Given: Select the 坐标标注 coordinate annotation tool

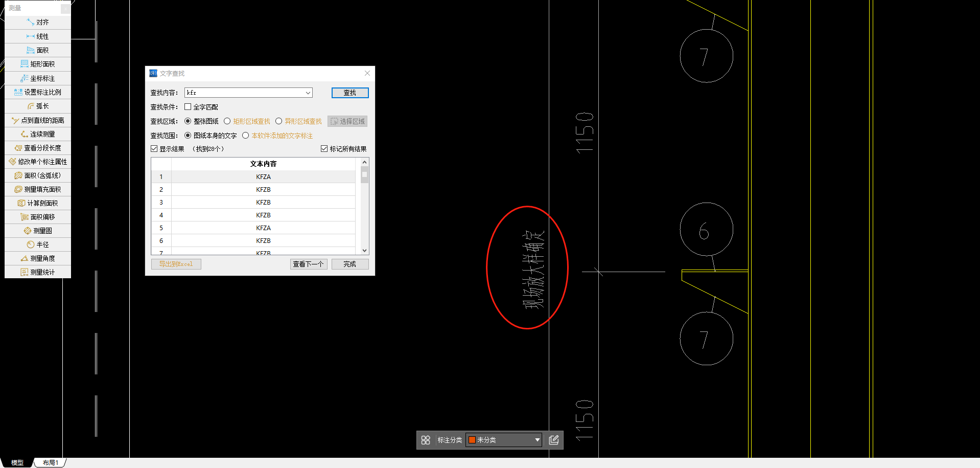Looking at the screenshot, I should 38,78.
